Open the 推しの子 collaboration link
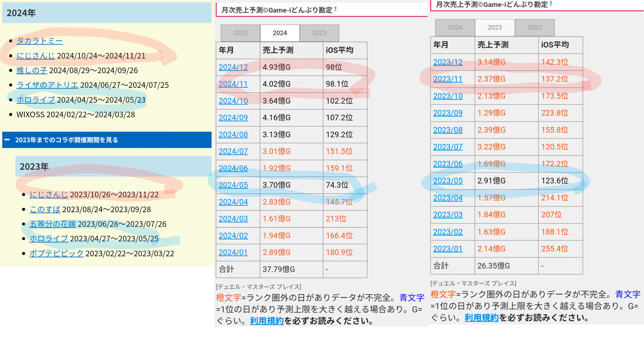Image resolution: width=644 pixels, height=362 pixels. pos(32,70)
